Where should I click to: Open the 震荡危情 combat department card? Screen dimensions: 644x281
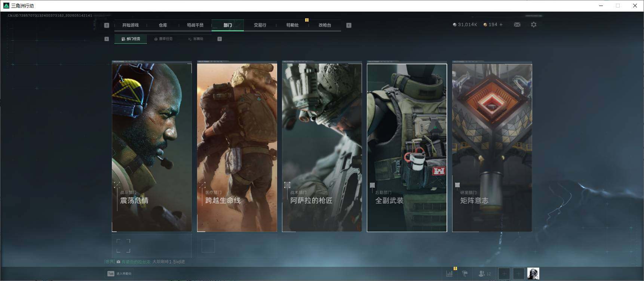click(152, 147)
